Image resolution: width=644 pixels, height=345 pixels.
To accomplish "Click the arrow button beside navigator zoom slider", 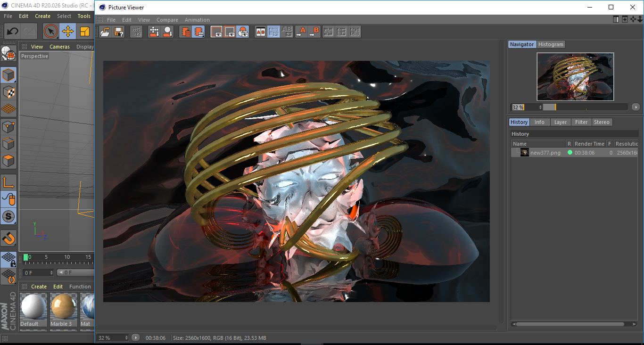I will [x=636, y=107].
